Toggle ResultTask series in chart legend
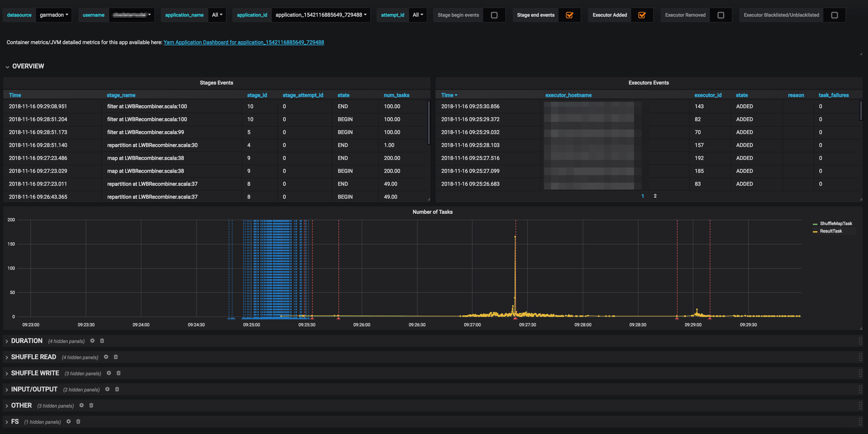This screenshot has height=434, width=868. (831, 231)
